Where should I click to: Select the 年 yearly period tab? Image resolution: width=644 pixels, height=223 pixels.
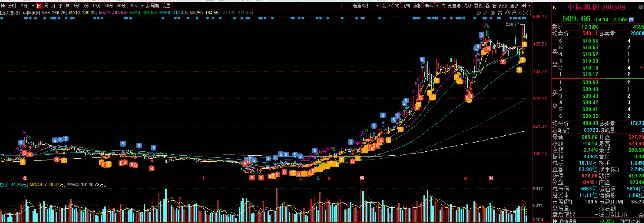(x=67, y=6)
